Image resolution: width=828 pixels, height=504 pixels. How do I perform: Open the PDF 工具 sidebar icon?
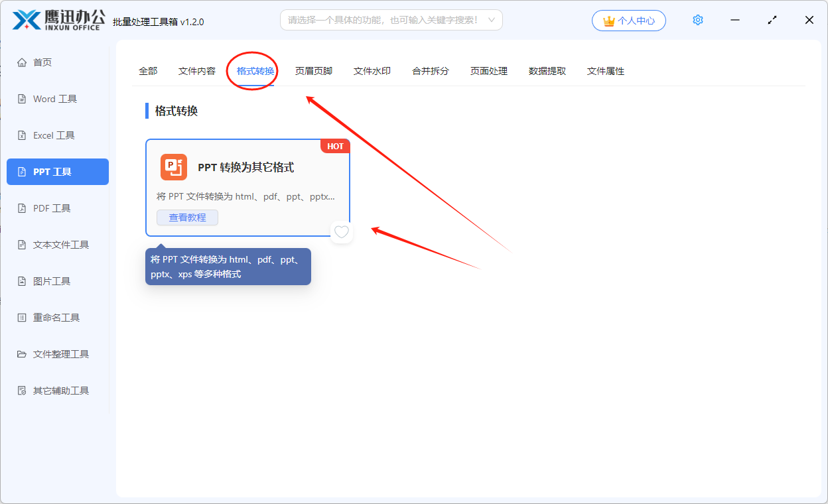(x=22, y=208)
